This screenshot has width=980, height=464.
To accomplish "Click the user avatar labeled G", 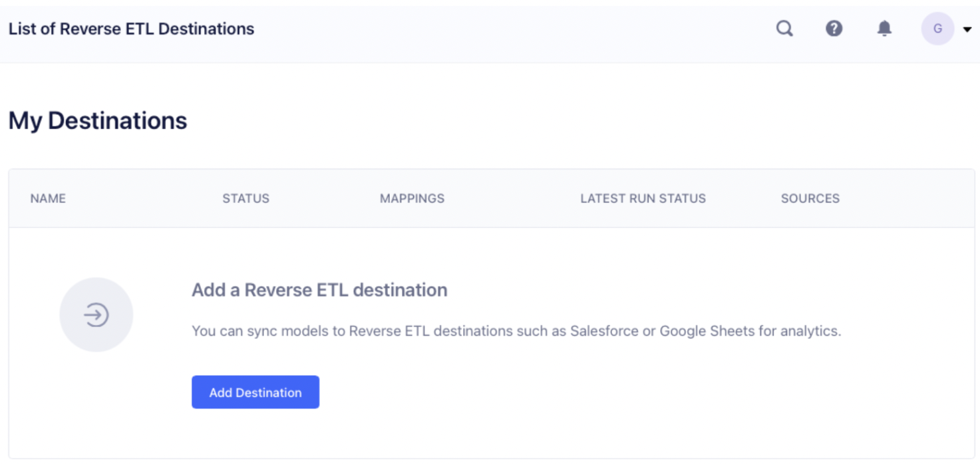I will pos(937,29).
